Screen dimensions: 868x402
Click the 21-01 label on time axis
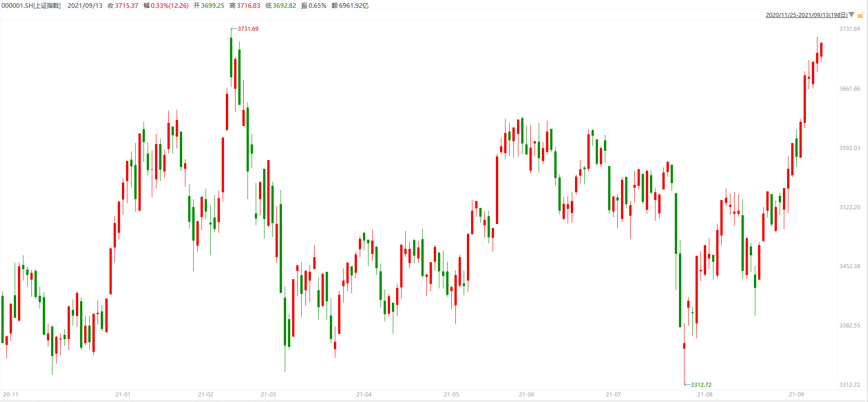click(x=123, y=395)
